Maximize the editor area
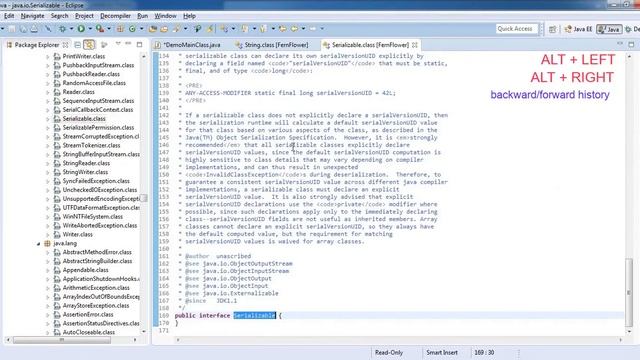This screenshot has height=360, width=640. tap(631, 44)
